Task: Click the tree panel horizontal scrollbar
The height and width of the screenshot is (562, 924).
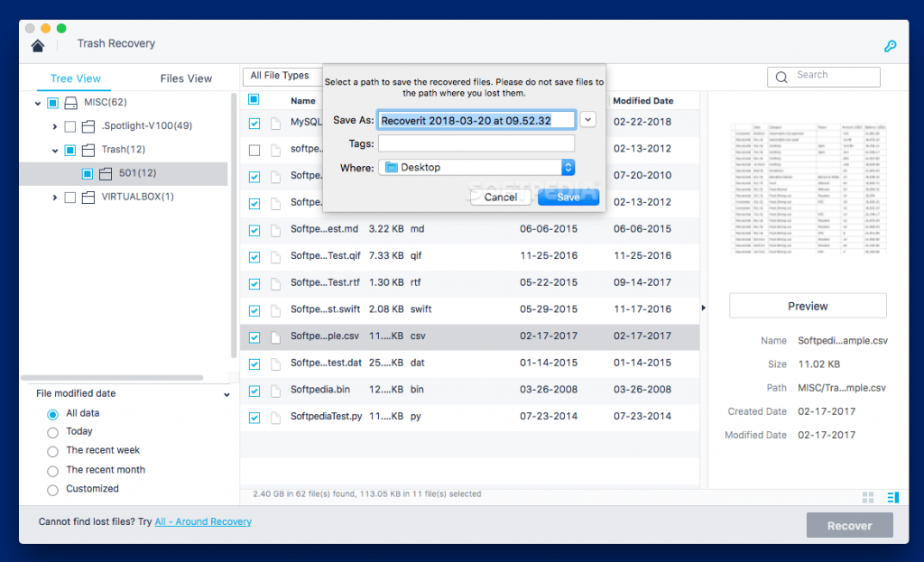Action: [x=112, y=378]
